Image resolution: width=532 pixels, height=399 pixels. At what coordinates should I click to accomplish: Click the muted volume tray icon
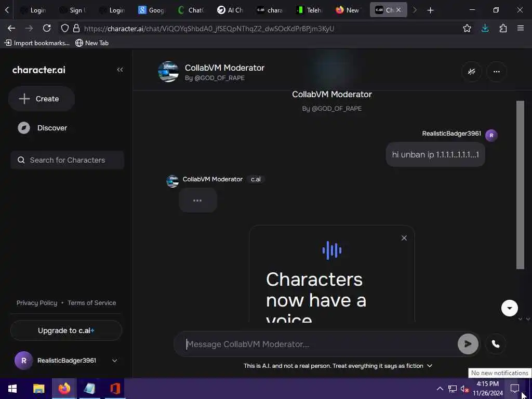tap(464, 389)
